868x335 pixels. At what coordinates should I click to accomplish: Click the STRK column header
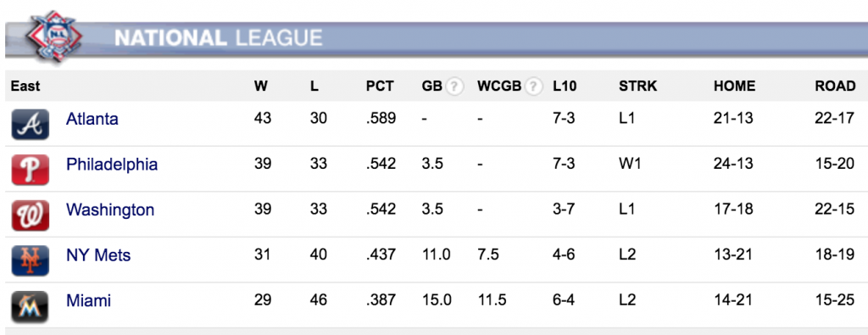637,87
